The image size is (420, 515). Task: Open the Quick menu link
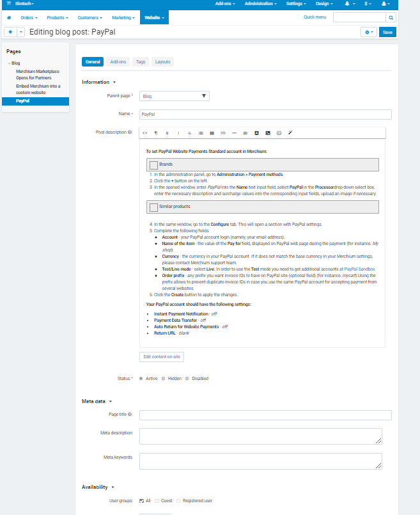(315, 17)
